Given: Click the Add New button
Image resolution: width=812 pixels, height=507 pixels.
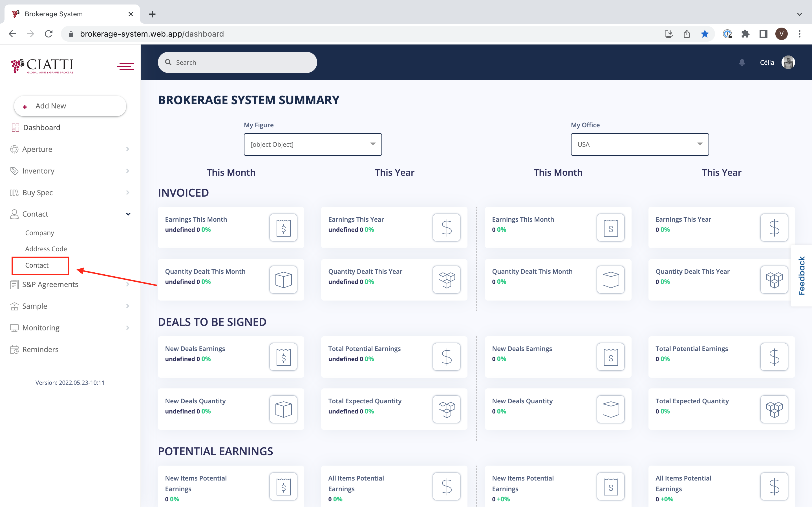Looking at the screenshot, I should pos(70,106).
